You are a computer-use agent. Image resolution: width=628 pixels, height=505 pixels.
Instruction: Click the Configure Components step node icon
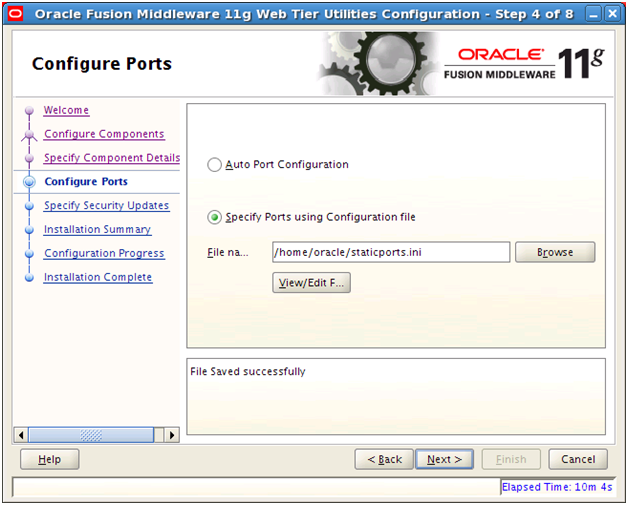coord(29,135)
